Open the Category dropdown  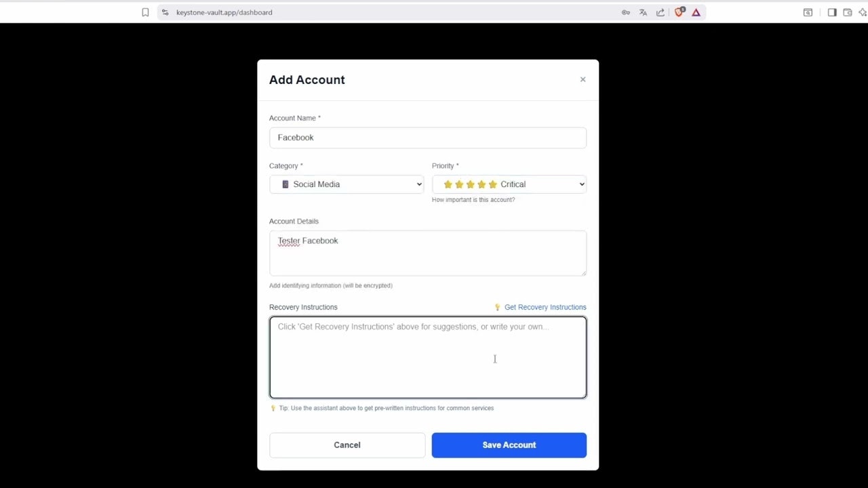pyautogui.click(x=347, y=184)
